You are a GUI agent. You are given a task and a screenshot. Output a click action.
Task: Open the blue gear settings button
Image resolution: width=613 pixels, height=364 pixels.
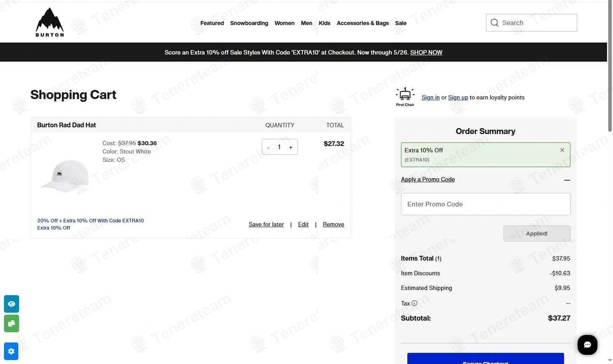(11, 351)
